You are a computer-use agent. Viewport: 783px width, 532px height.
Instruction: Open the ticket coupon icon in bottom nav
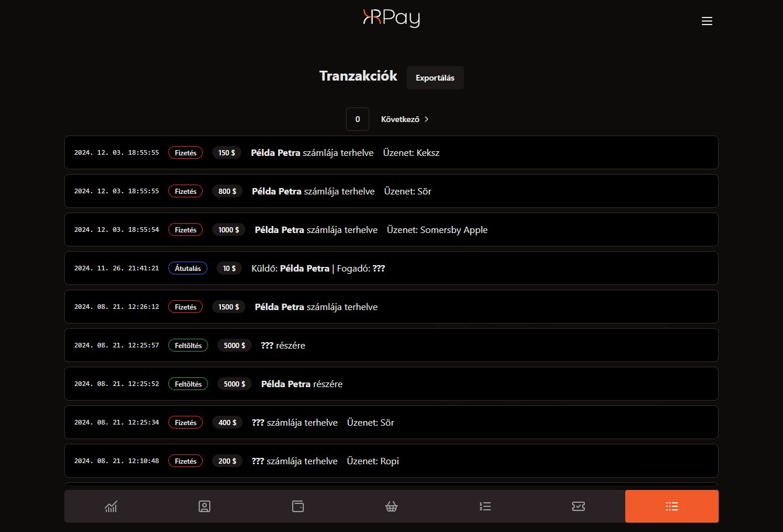578,506
